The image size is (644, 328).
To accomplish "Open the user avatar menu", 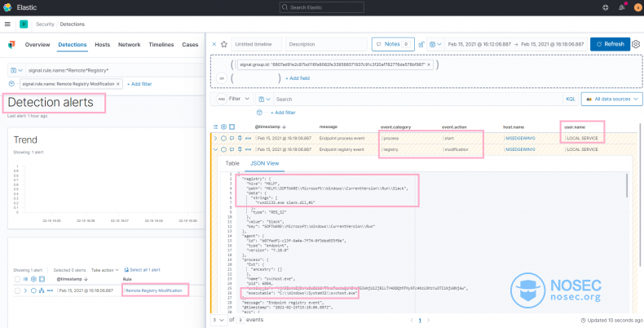I will (x=637, y=7).
